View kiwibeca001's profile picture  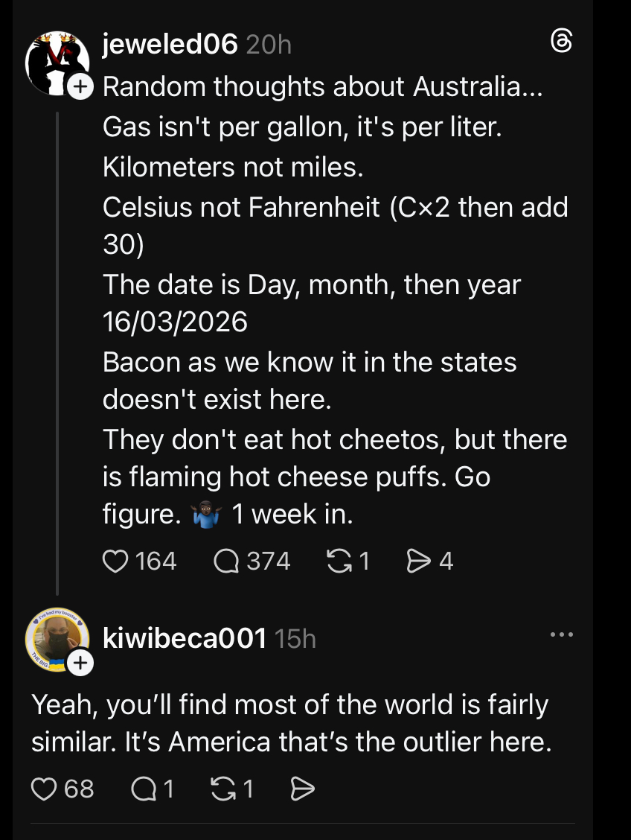[53, 637]
